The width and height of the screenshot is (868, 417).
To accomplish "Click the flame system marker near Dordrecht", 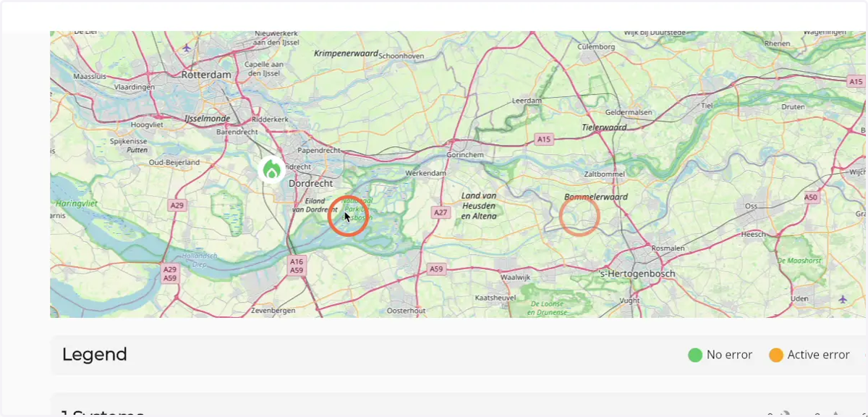I will click(272, 171).
